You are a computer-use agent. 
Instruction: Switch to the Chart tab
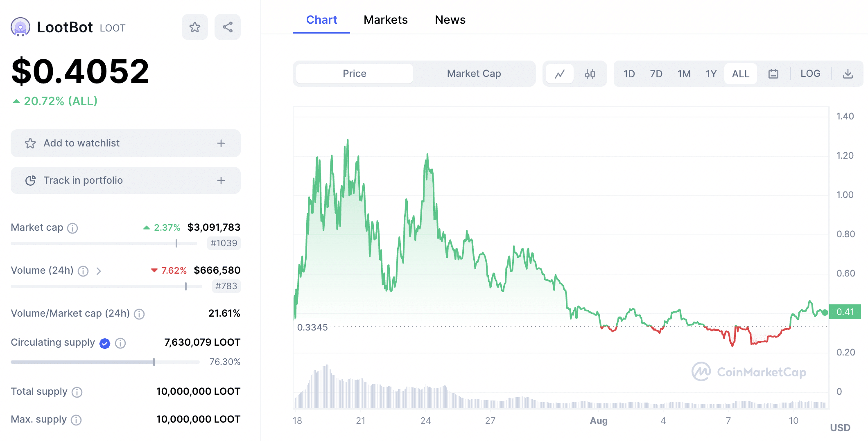tap(321, 20)
